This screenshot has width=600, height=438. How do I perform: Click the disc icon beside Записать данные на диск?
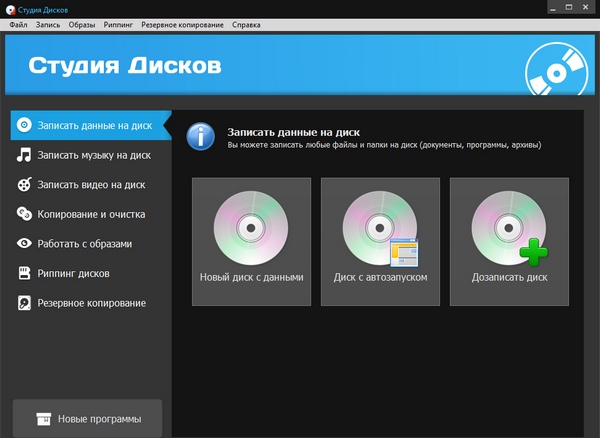pyautogui.click(x=24, y=126)
